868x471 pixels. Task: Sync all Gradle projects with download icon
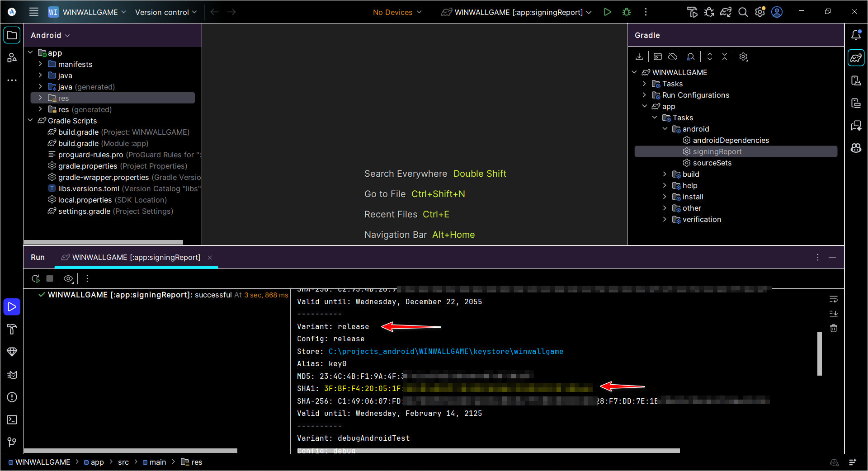pos(639,57)
